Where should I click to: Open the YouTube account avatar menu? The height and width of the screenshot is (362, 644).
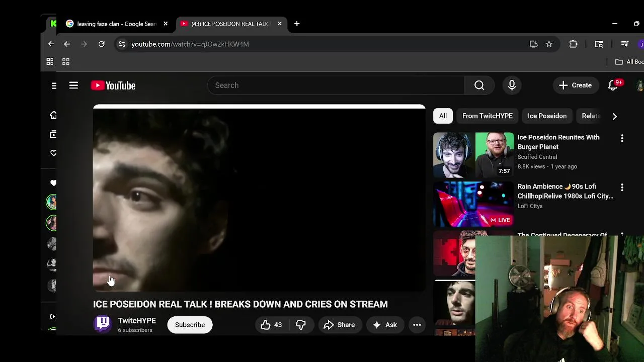(640, 85)
